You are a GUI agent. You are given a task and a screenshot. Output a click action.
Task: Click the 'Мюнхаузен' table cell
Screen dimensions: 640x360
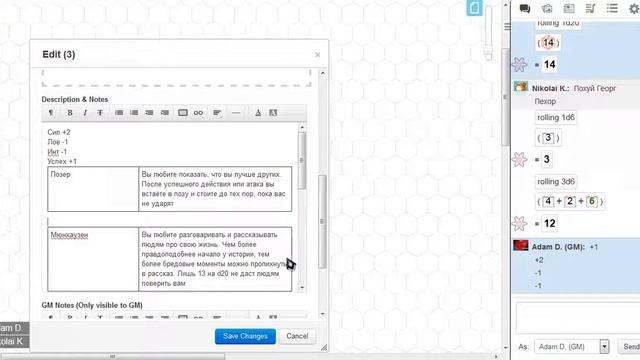pos(93,259)
